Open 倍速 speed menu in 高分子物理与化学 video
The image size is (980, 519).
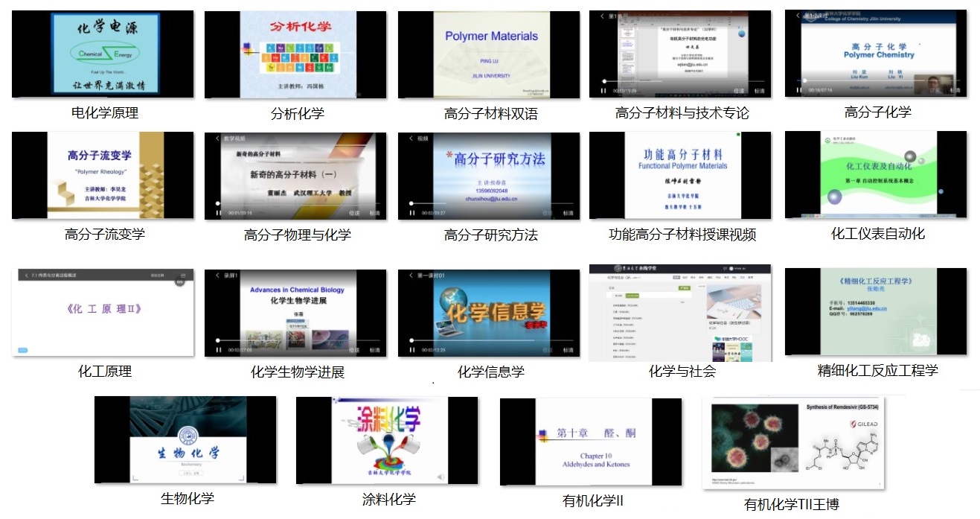tap(354, 213)
